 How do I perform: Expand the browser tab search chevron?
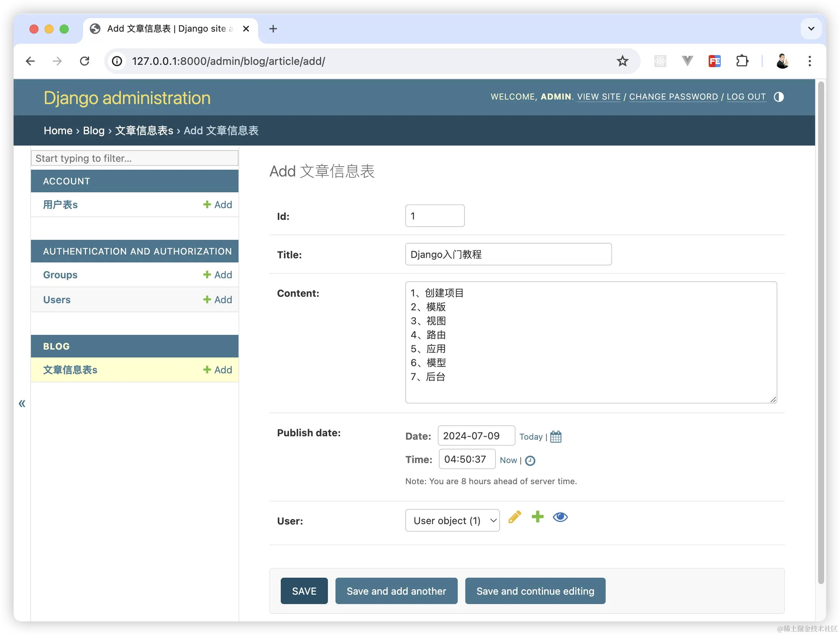811,28
